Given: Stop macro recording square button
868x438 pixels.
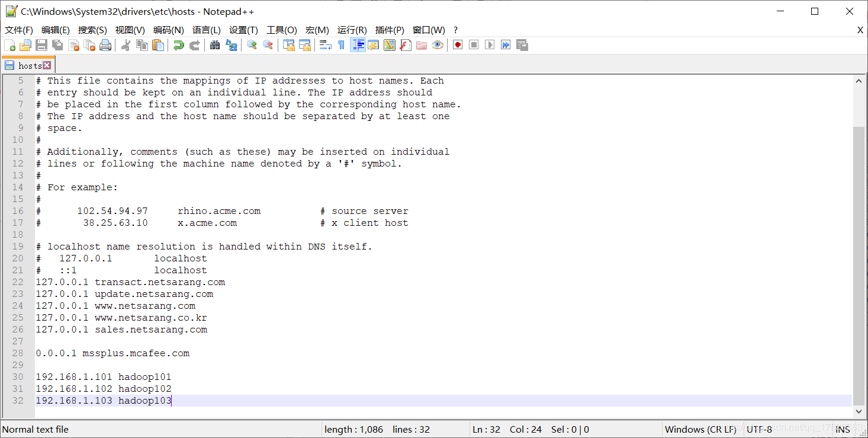Looking at the screenshot, I should (474, 45).
